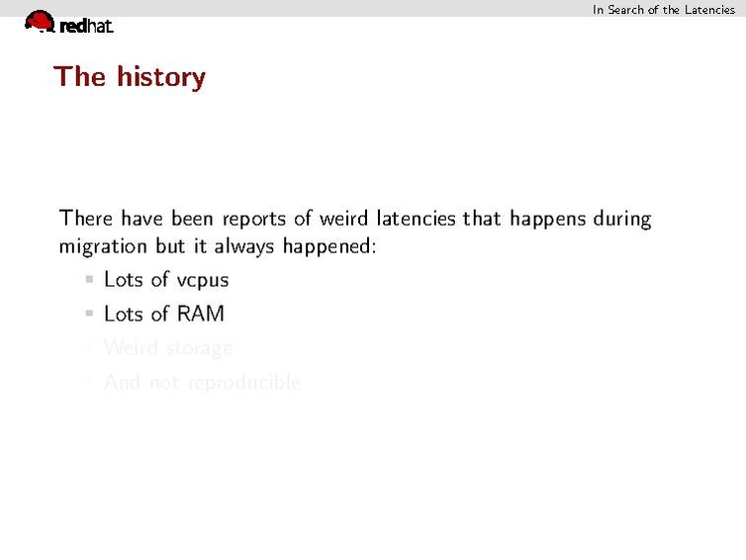
Task: Click the Lots of vcpus bullet text
Action: pyautogui.click(x=165, y=280)
